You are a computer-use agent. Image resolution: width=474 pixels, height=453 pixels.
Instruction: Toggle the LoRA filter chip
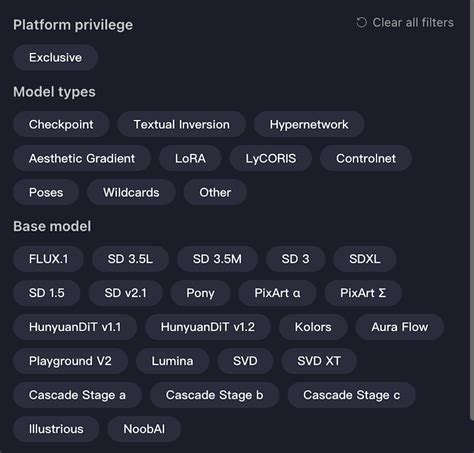pyautogui.click(x=190, y=158)
